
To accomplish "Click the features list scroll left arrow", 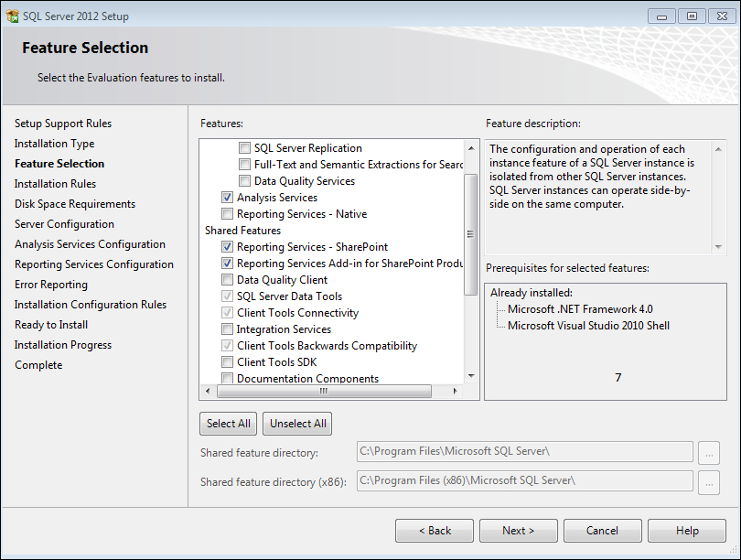I will 208,392.
